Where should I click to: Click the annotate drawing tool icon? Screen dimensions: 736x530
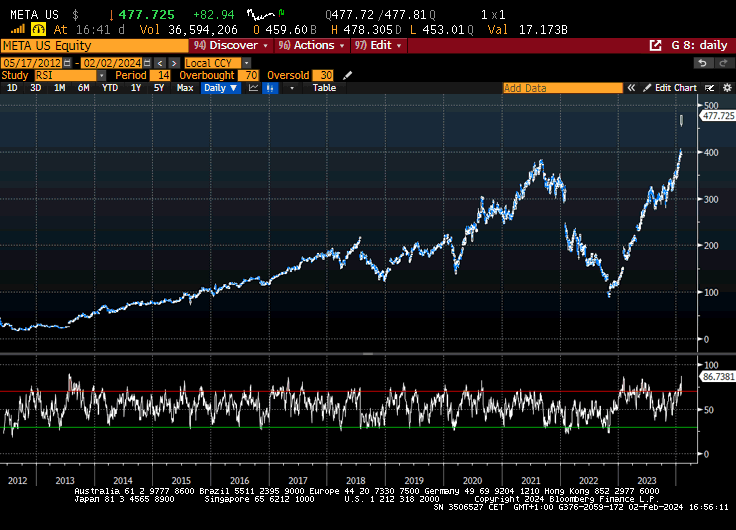[709, 88]
